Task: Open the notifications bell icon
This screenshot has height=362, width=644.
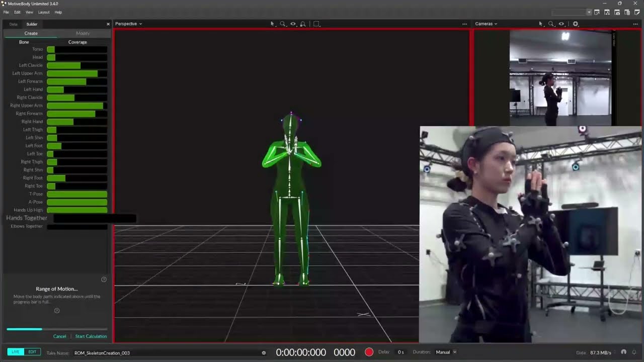Action: click(634, 352)
